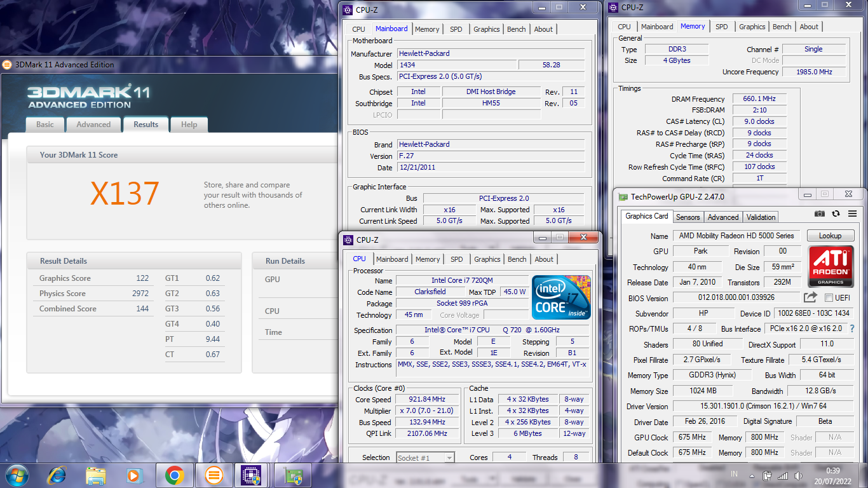Open Google Chrome from the taskbar

(174, 475)
